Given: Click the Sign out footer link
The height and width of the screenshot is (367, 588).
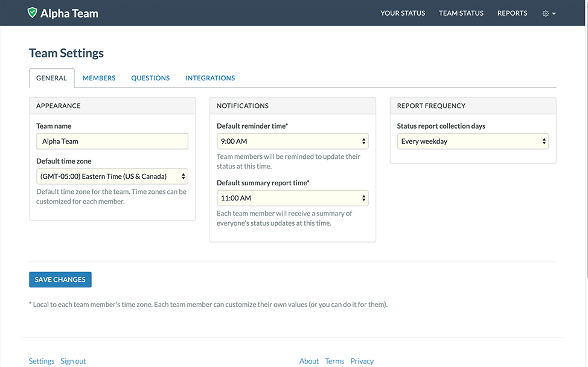Looking at the screenshot, I should [x=73, y=361].
